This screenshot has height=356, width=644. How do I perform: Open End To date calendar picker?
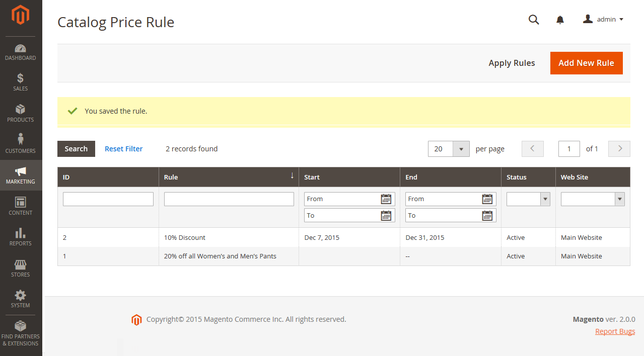(487, 216)
